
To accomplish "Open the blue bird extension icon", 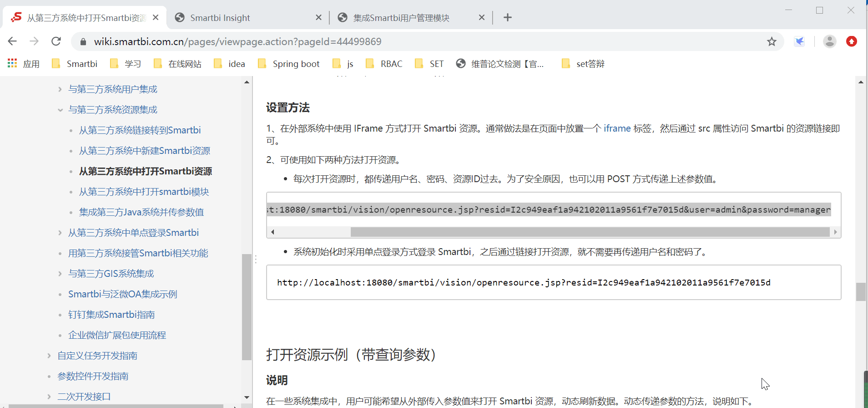I will pyautogui.click(x=799, y=41).
